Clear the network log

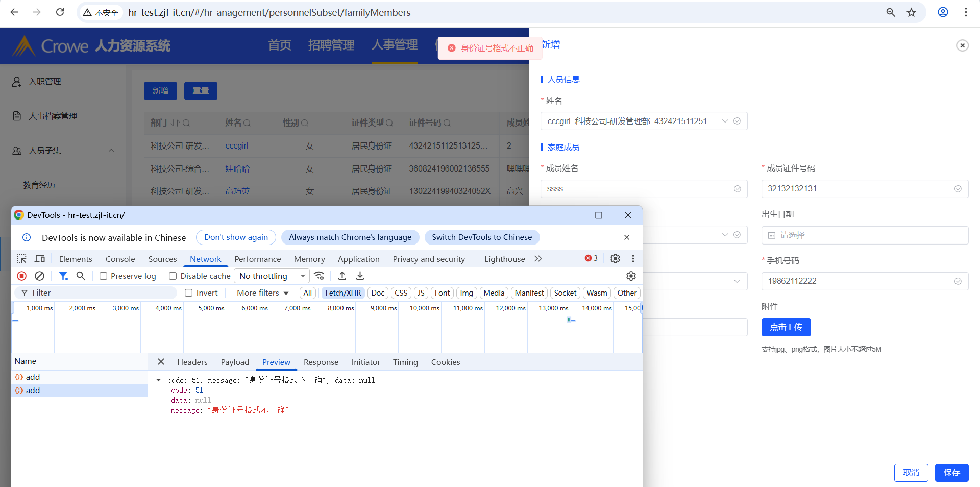pos(39,276)
